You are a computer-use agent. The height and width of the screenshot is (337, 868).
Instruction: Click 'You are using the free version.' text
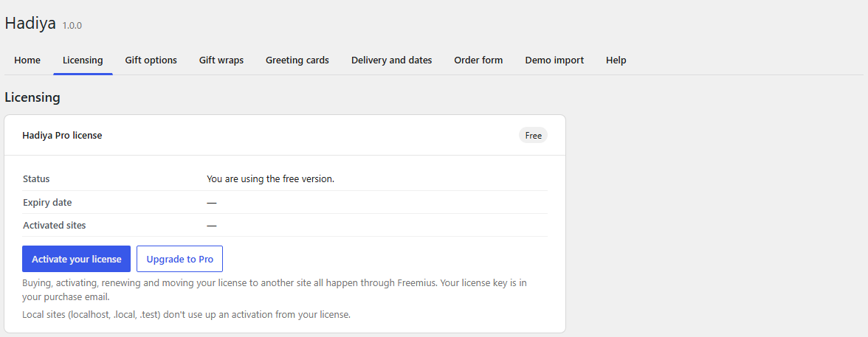point(270,178)
